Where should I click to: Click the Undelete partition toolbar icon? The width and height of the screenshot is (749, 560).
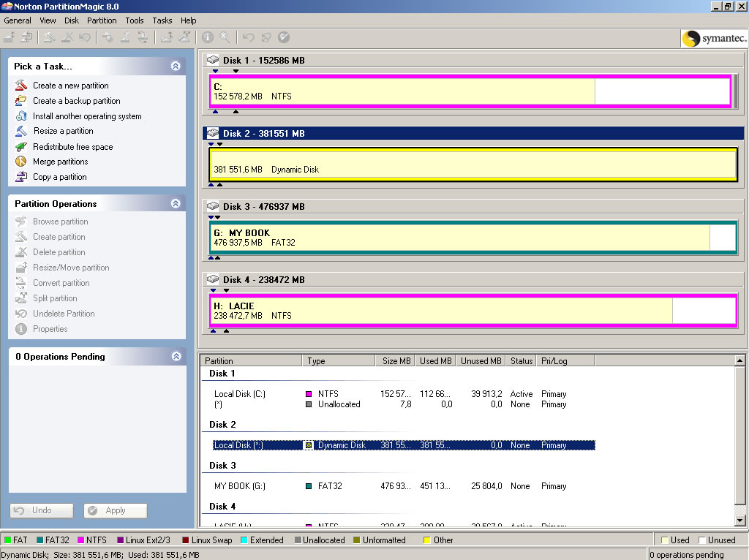(85, 37)
